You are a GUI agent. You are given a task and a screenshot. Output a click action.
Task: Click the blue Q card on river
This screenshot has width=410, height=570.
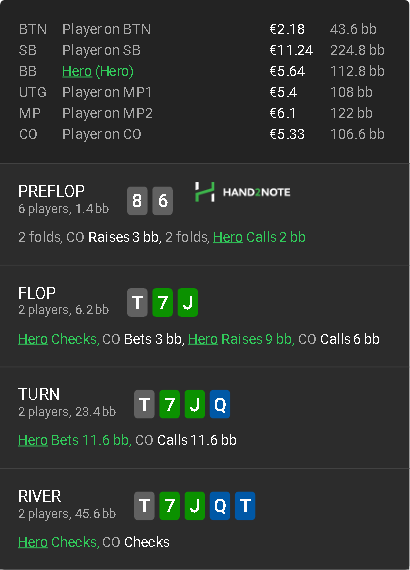[220, 506]
